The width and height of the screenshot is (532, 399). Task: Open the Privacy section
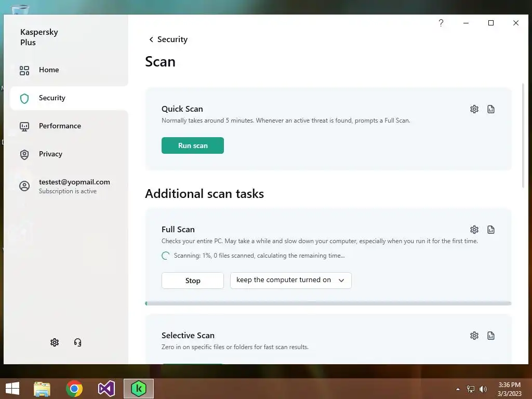(69, 154)
